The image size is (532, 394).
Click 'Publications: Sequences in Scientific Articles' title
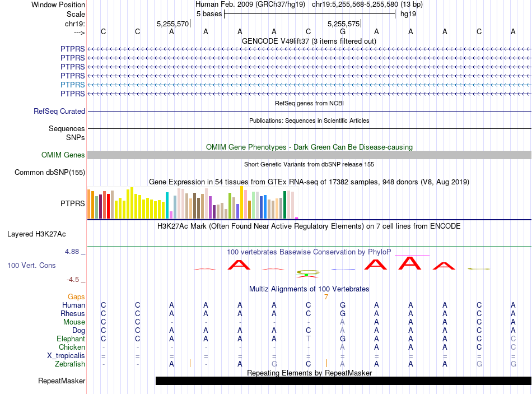[309, 120]
